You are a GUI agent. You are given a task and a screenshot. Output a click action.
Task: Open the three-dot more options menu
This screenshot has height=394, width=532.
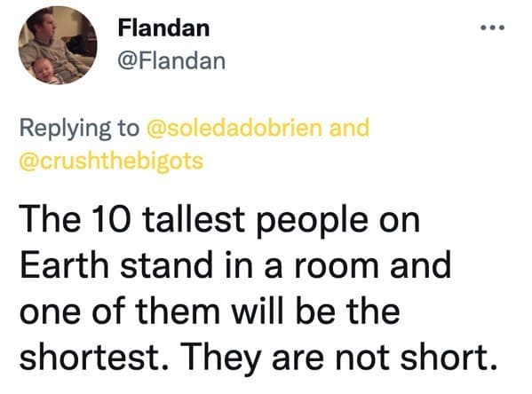tap(493, 28)
